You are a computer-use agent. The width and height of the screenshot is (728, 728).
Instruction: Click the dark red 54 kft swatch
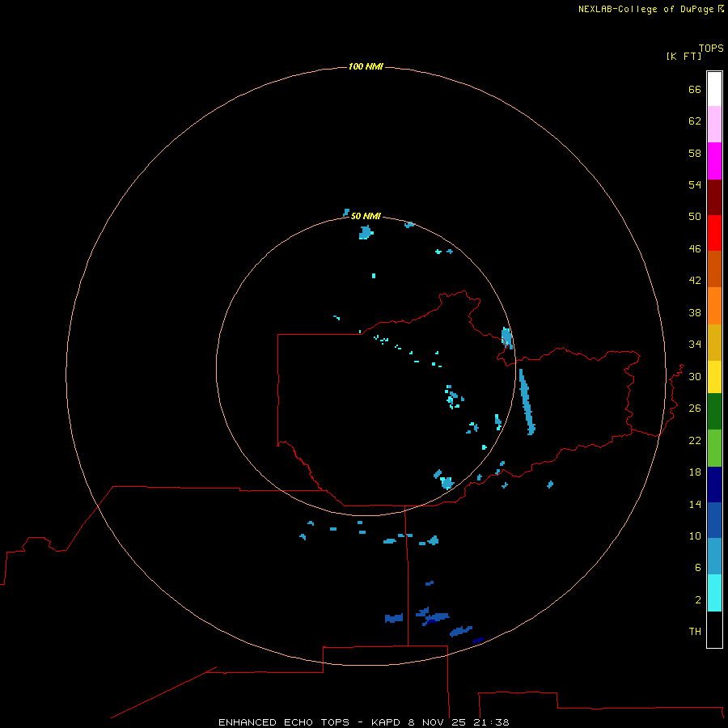click(x=714, y=197)
